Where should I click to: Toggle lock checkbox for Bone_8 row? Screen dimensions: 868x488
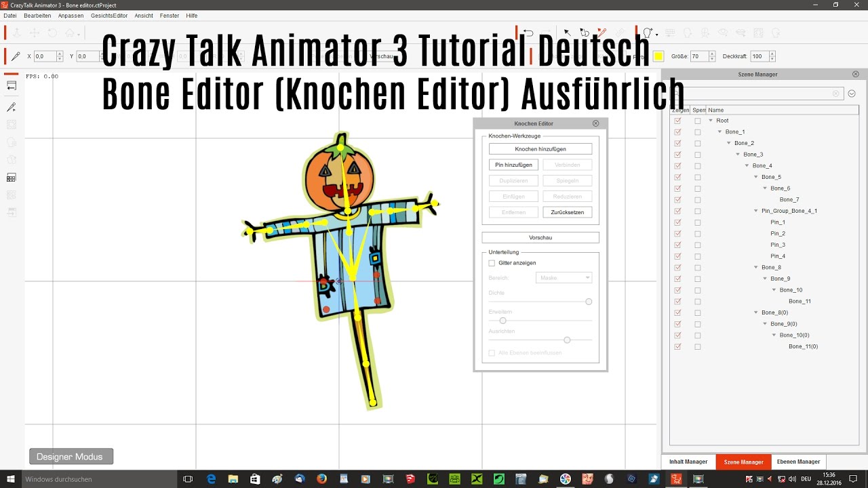click(698, 267)
